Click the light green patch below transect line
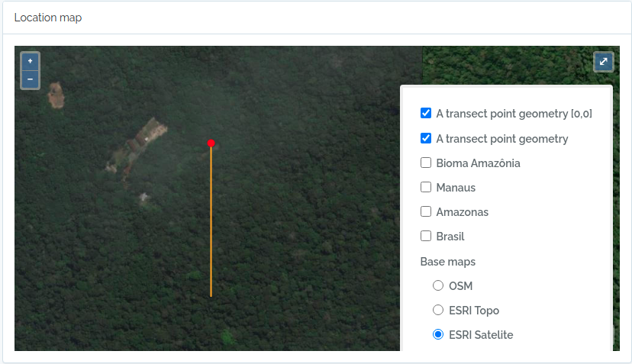The image size is (632, 364). (226, 336)
